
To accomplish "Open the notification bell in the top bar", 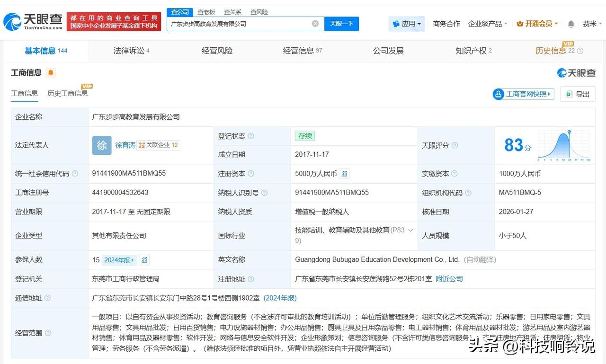I will pyautogui.click(x=571, y=24).
